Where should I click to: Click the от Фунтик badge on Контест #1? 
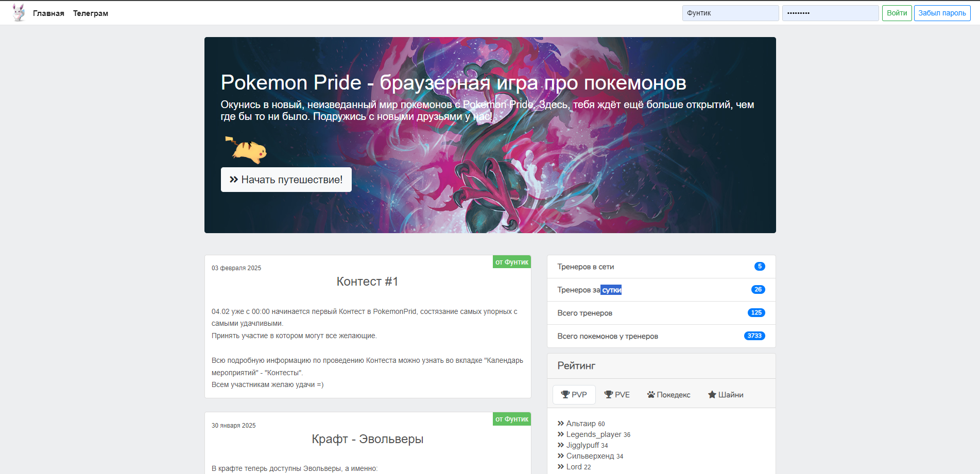[x=512, y=262]
